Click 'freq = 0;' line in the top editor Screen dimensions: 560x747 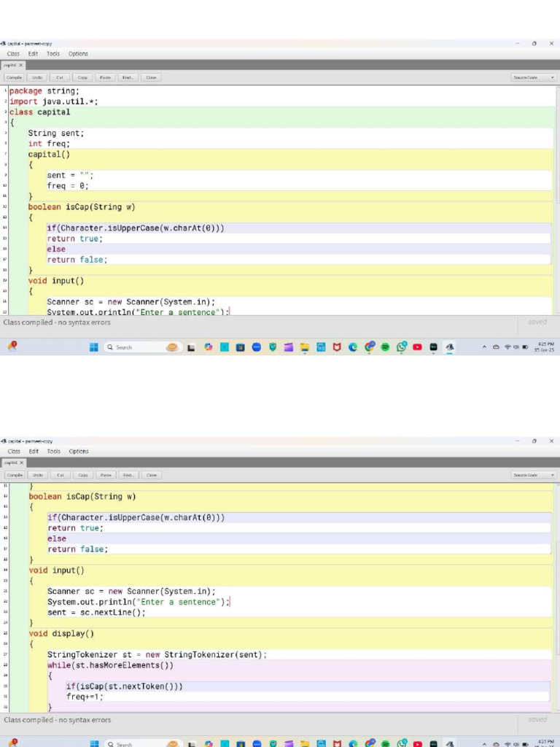point(68,186)
